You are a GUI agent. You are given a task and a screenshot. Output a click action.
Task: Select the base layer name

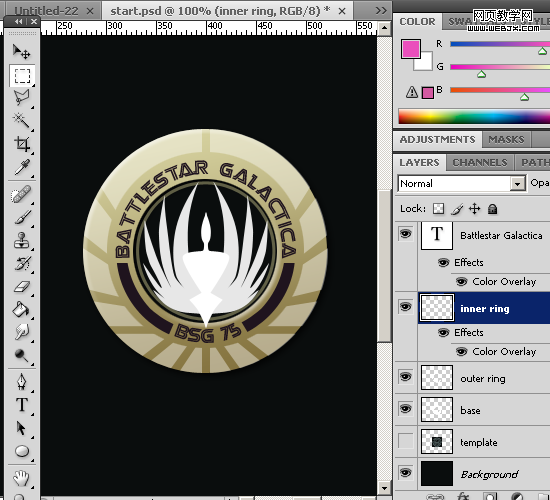(470, 411)
